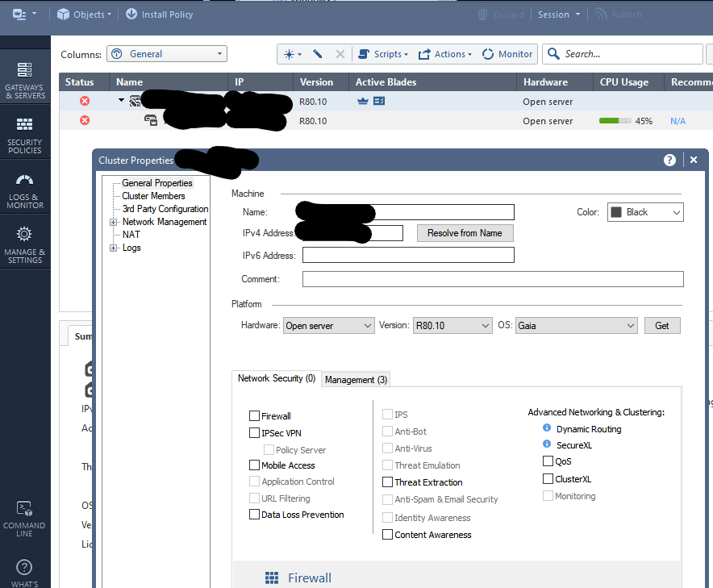
Task: Open the Objects menu
Action: tap(84, 15)
